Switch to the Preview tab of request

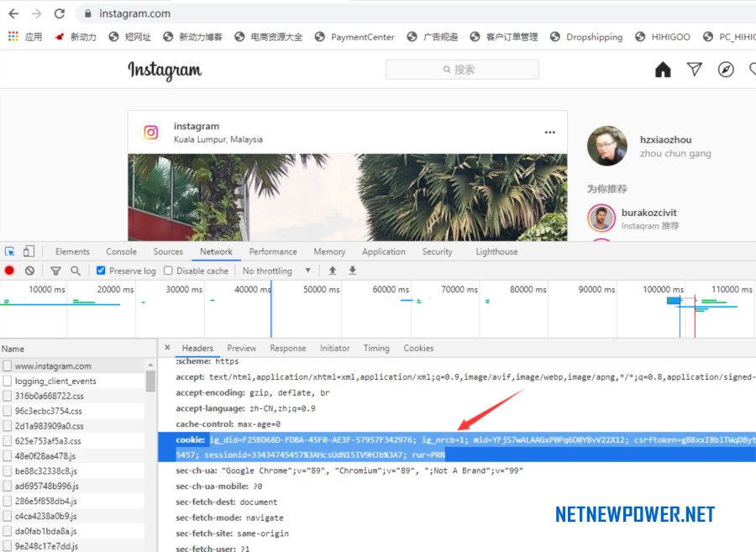point(242,348)
